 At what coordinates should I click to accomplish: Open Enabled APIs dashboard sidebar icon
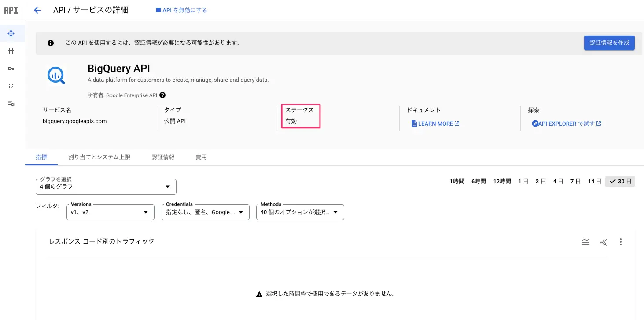[x=11, y=33]
